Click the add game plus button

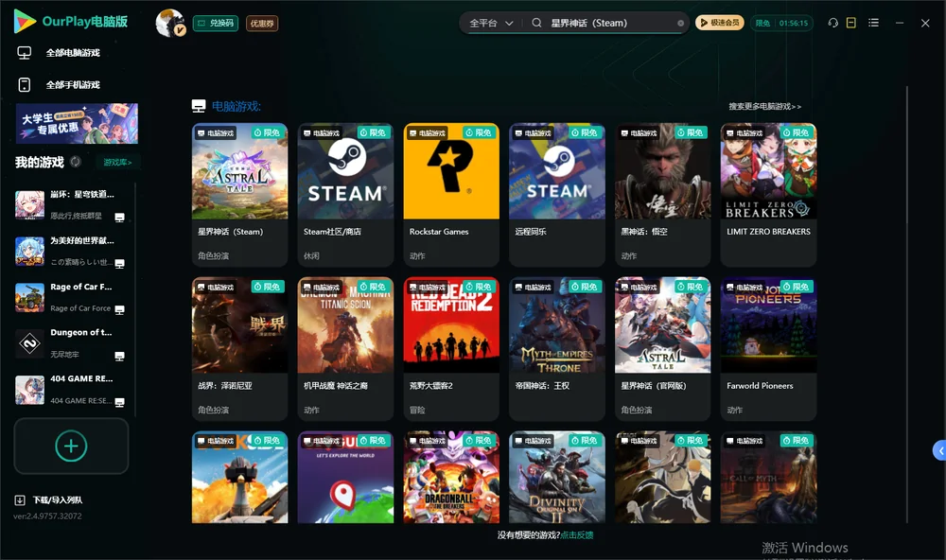point(71,446)
